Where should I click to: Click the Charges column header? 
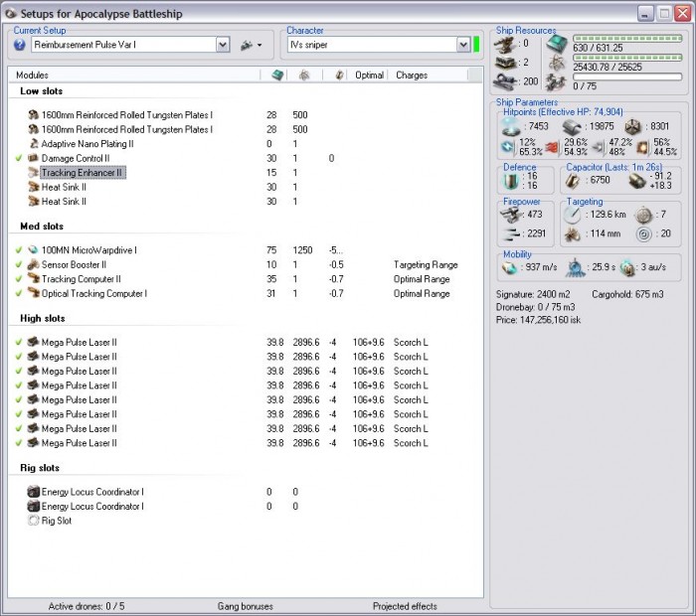(412, 76)
